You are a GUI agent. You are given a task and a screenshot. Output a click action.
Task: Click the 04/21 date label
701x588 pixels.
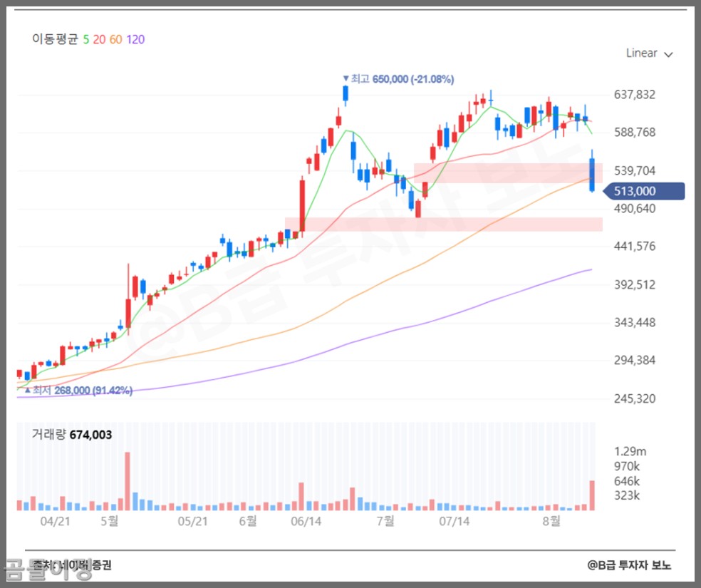pos(55,522)
